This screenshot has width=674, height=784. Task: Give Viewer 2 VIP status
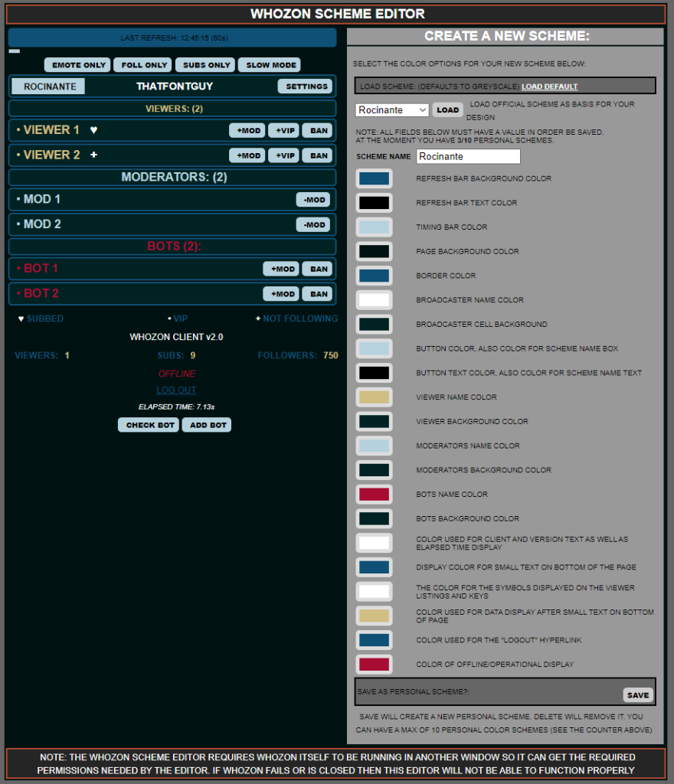[x=283, y=155]
